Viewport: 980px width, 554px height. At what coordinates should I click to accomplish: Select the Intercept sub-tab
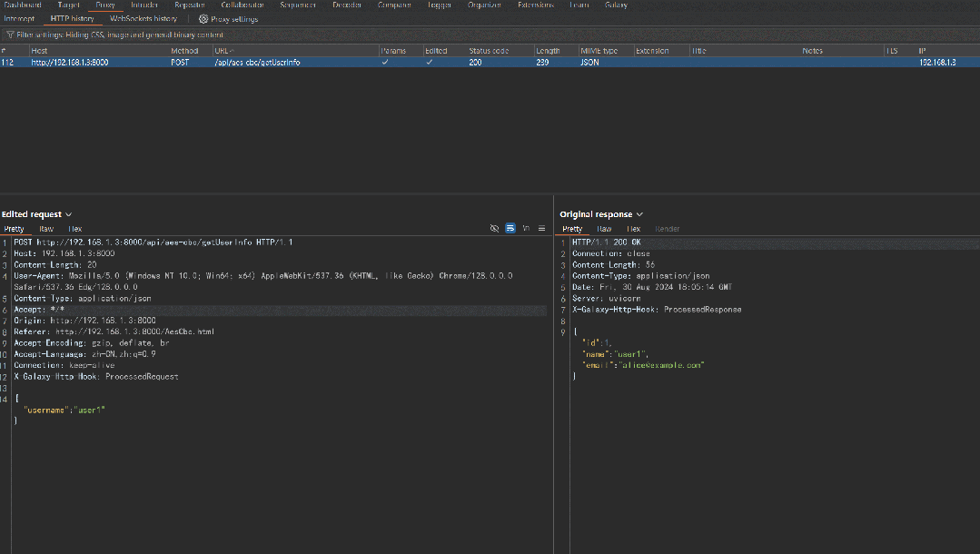(x=19, y=19)
